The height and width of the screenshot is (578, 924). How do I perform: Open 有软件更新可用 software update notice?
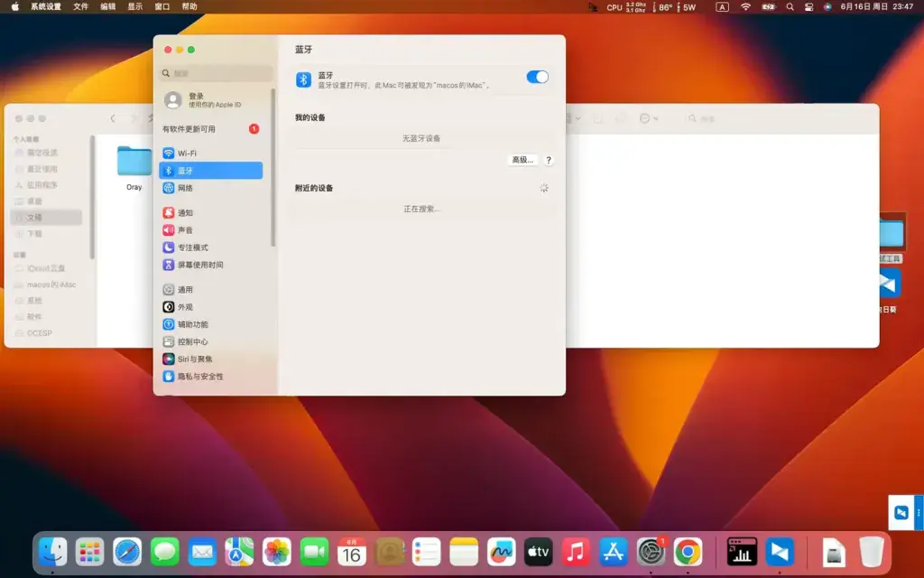point(210,128)
